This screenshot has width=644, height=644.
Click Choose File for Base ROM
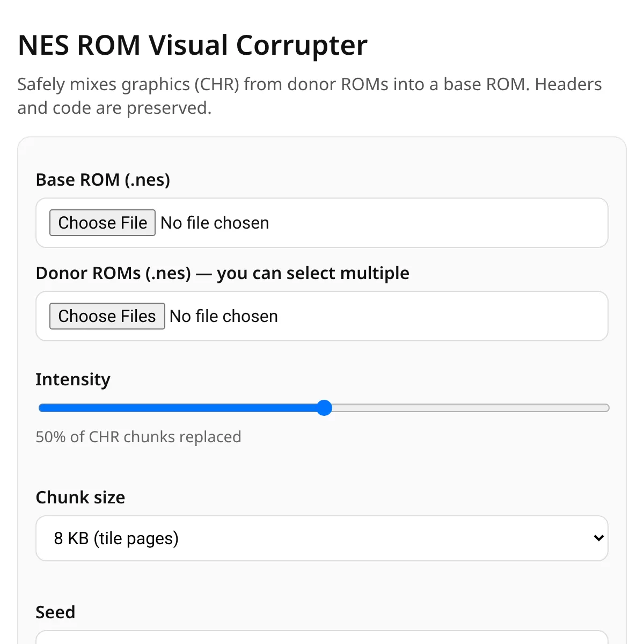click(x=102, y=222)
